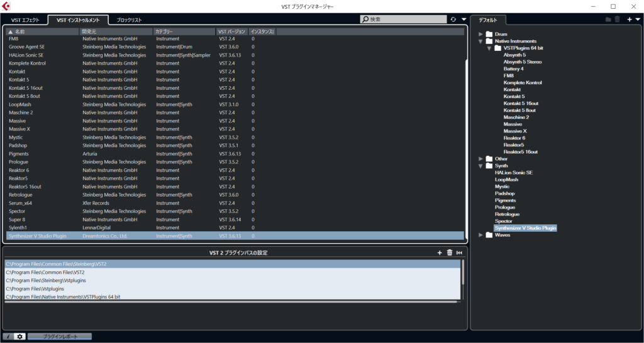Click the new folder icon above the collection tree
The image size is (644, 343).
(x=608, y=19)
